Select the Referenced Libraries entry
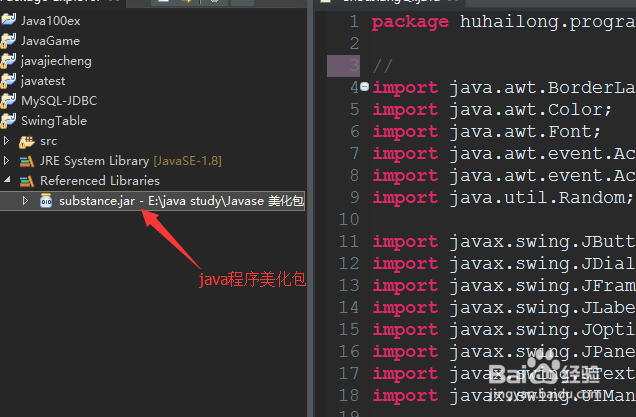 click(100, 181)
